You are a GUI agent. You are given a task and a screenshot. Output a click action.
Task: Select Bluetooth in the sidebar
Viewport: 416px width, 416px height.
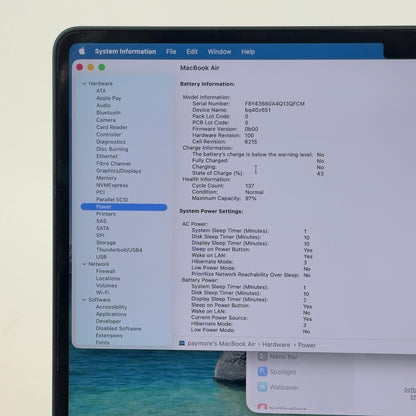108,113
